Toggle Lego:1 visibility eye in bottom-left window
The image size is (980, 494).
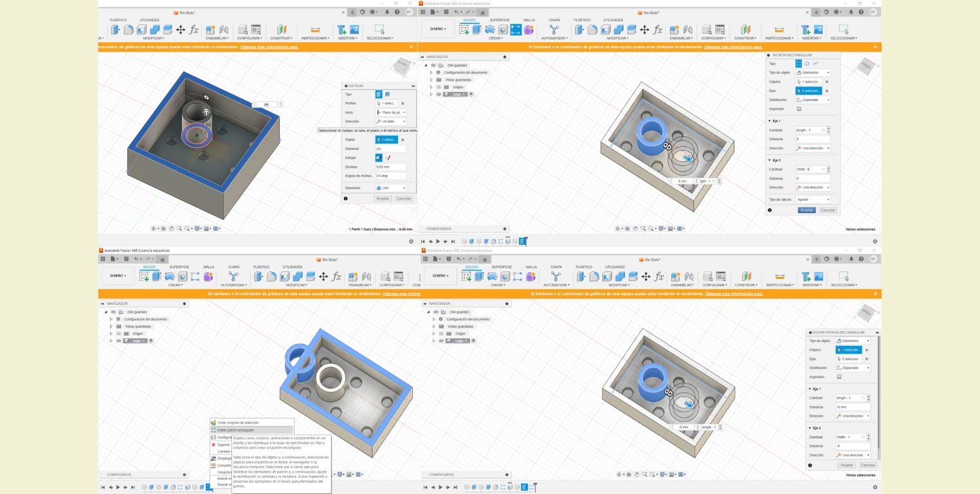point(118,341)
